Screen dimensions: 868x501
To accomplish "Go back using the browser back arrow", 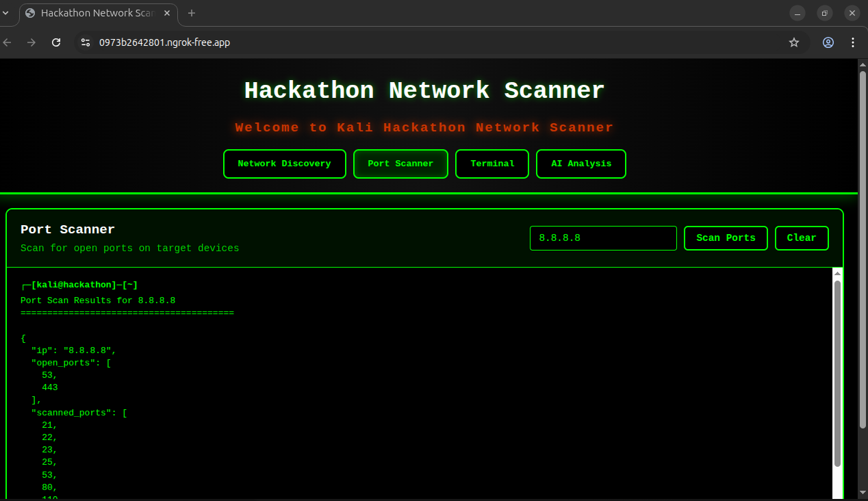I will 8,42.
